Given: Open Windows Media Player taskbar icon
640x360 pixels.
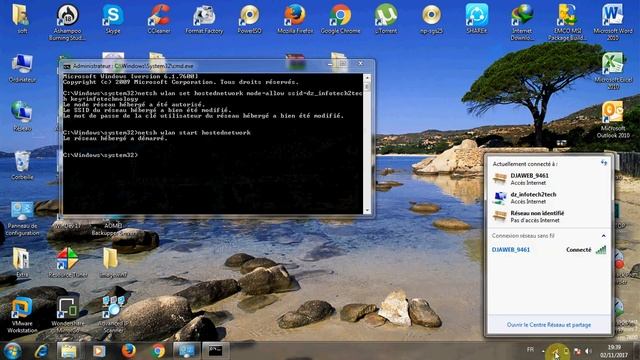Looking at the screenshot, I should (x=99, y=351).
